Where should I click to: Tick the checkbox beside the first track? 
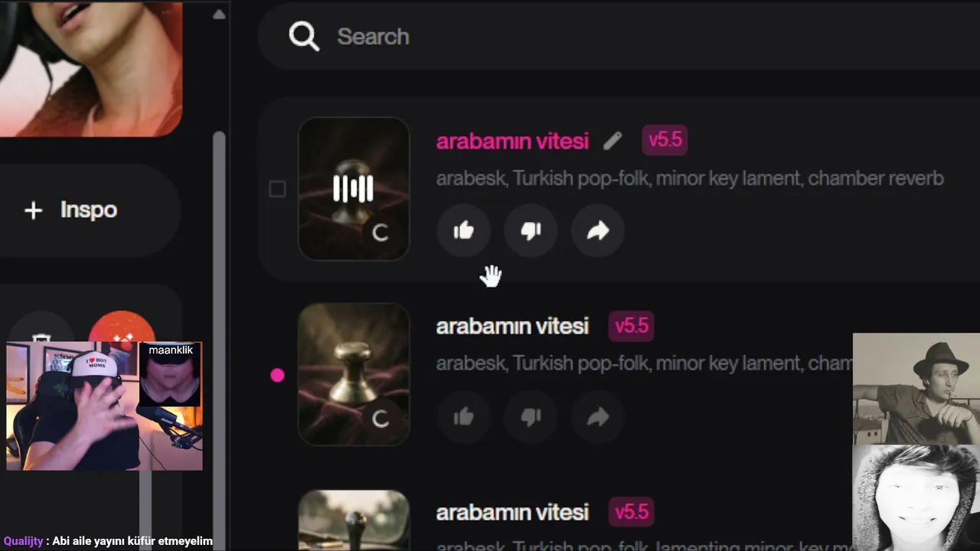(x=277, y=189)
